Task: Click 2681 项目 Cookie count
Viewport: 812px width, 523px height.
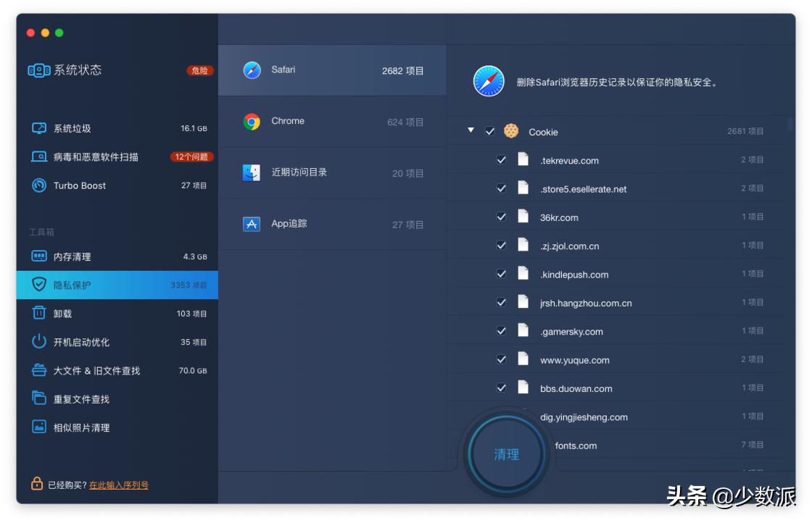Action: click(745, 131)
